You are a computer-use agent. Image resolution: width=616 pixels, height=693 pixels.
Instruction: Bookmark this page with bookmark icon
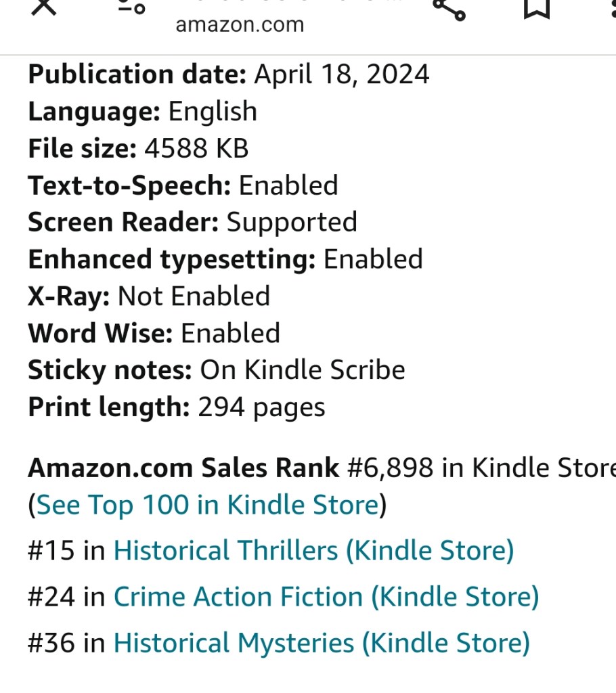(536, 7)
